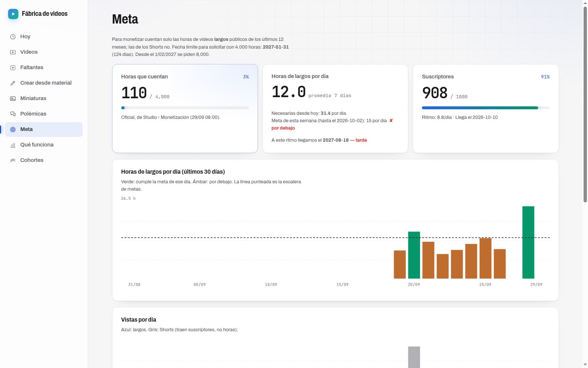
Task: Open Qué funciona page
Action: pyautogui.click(x=44, y=145)
